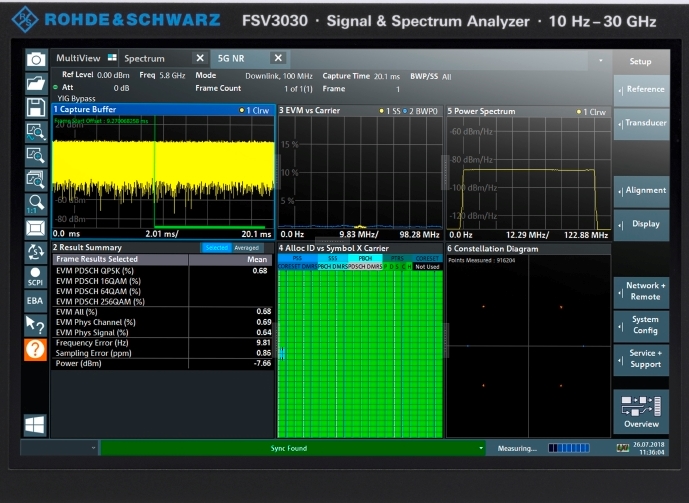Open file with the folder icon
The height and width of the screenshot is (503, 689).
(x=36, y=84)
